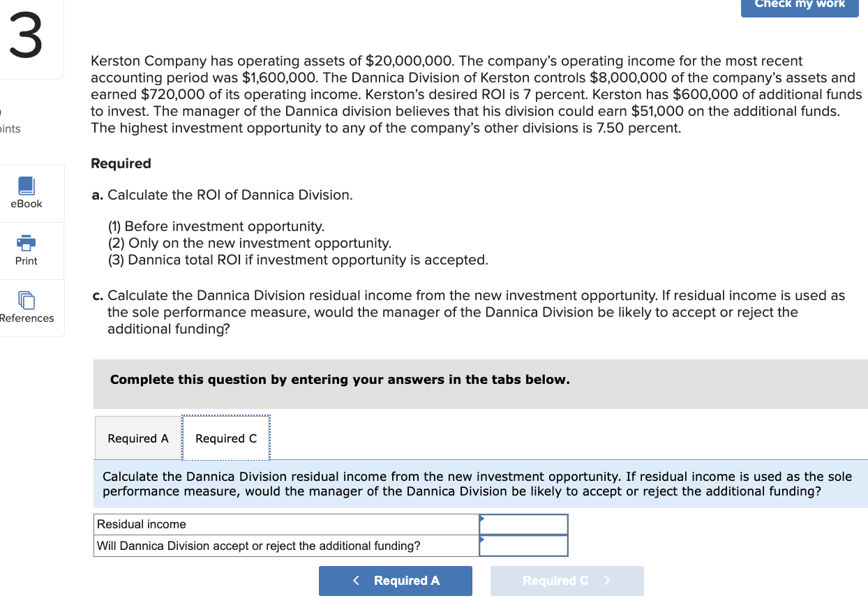868x603 pixels.
Task: Click the blue triangle beside the funding answer cell
Action: (481, 539)
